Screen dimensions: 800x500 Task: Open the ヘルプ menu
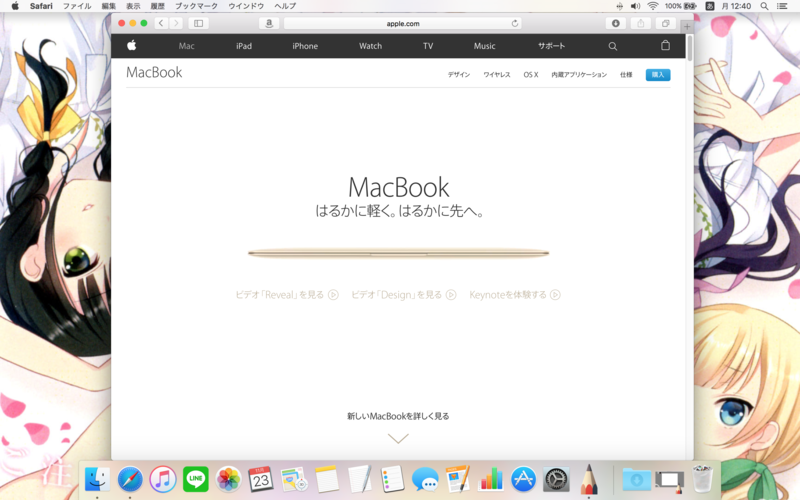click(x=285, y=6)
